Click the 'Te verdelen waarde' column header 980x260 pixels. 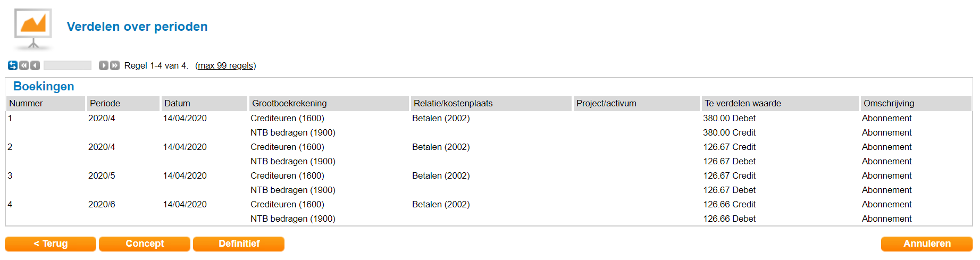(742, 103)
